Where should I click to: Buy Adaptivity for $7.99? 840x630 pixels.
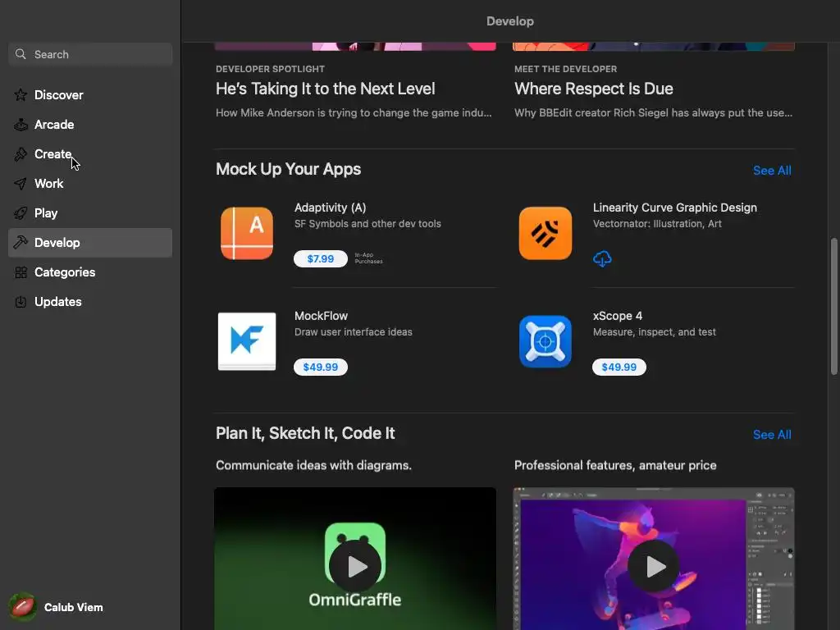coord(321,258)
